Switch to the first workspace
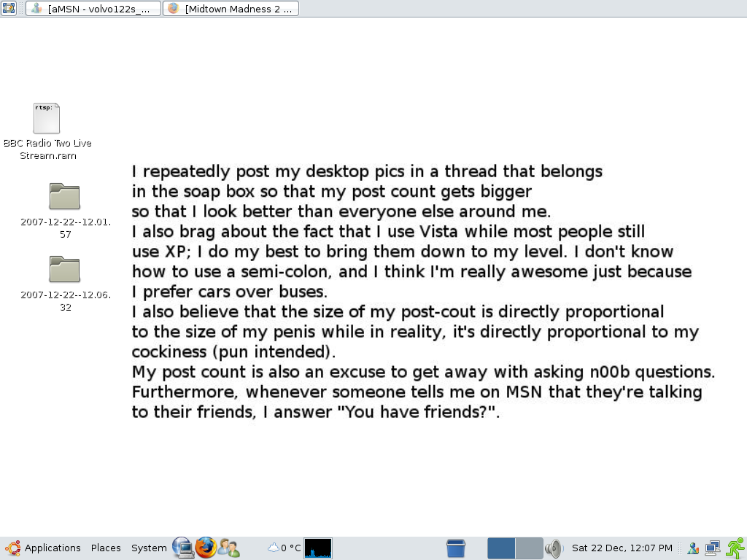This screenshot has width=747, height=560. point(501,548)
